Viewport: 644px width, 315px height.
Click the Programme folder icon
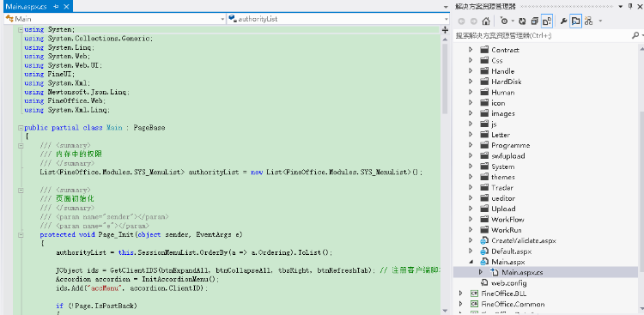click(483, 145)
